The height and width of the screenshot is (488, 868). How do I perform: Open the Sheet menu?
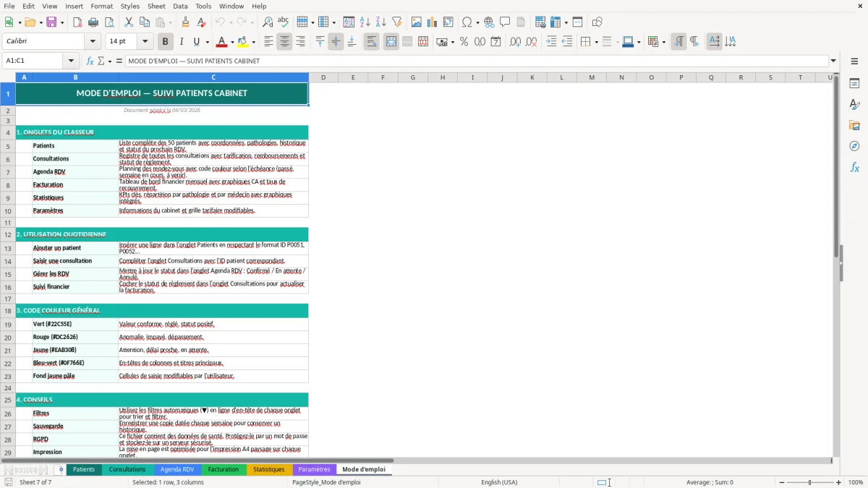(x=156, y=6)
